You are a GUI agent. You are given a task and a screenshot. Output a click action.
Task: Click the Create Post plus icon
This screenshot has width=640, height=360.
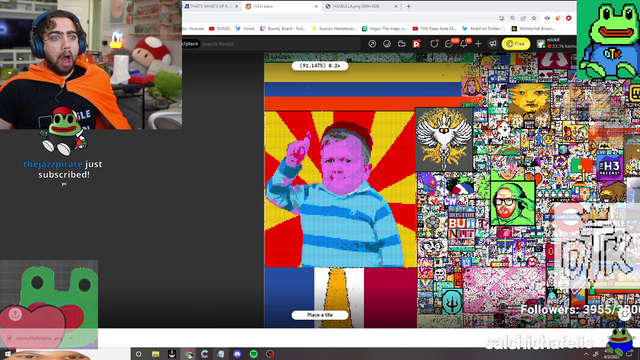[478, 44]
